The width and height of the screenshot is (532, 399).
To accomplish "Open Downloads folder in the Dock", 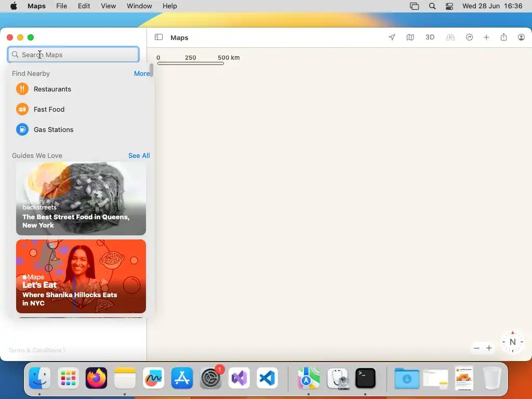I will click(406, 378).
